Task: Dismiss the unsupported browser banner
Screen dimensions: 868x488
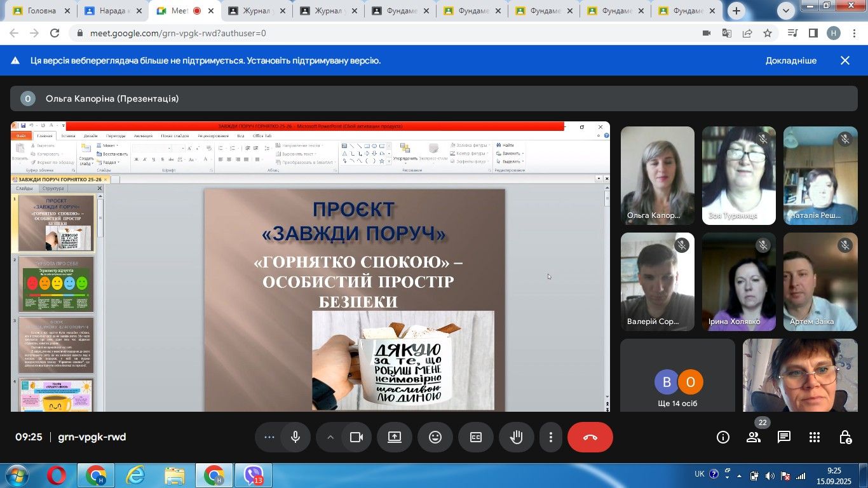Action: coord(845,61)
